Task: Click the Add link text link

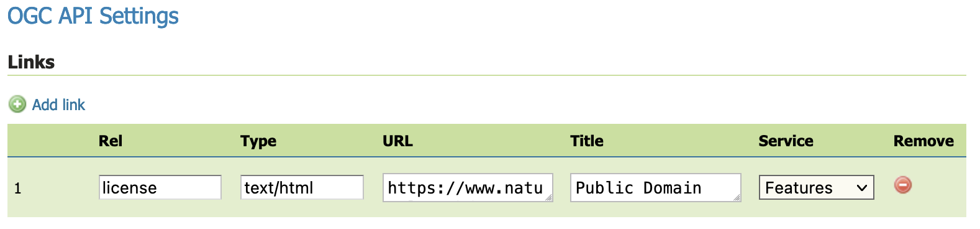Action: [58, 105]
